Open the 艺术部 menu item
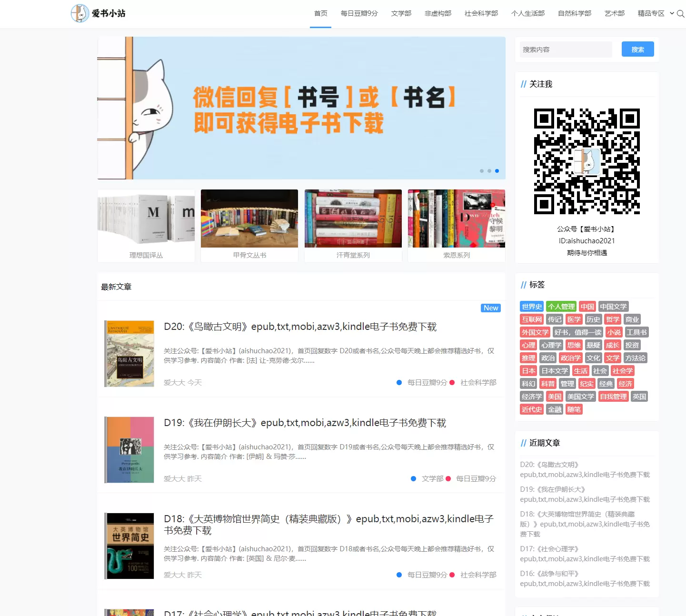 tap(614, 13)
